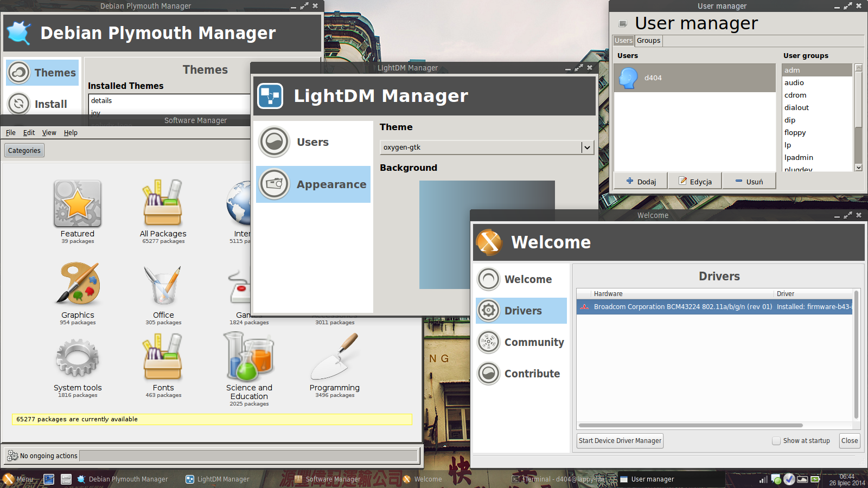Image resolution: width=868 pixels, height=488 pixels.
Task: Select the floppy user group
Action: 816,132
